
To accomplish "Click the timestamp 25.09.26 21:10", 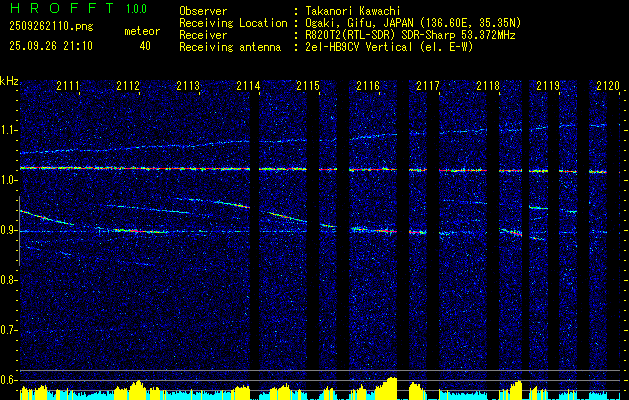I will (x=51, y=46).
